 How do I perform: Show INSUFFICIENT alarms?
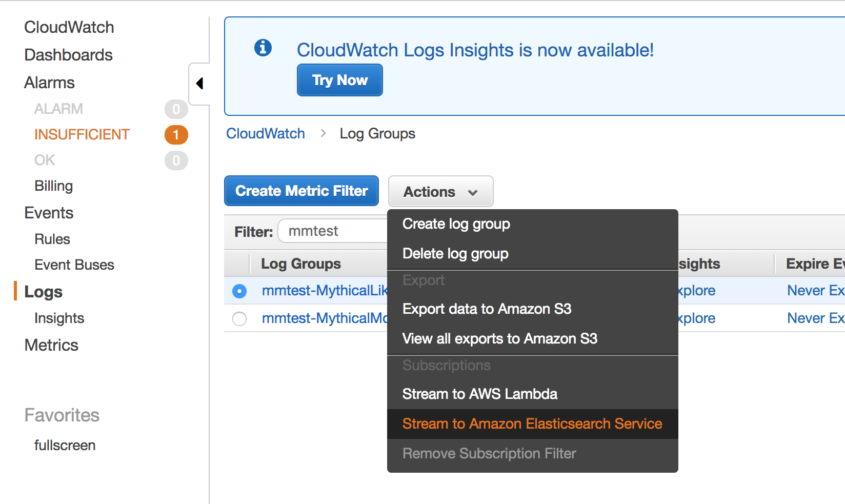point(82,134)
